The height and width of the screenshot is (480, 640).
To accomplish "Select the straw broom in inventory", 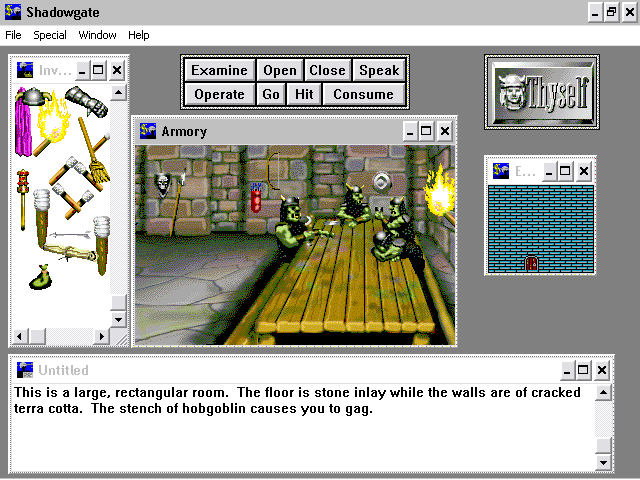I will click(94, 153).
